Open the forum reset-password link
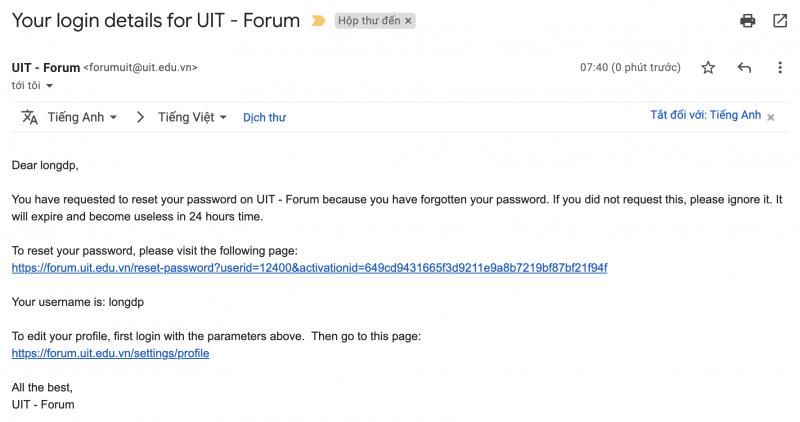 pos(309,268)
